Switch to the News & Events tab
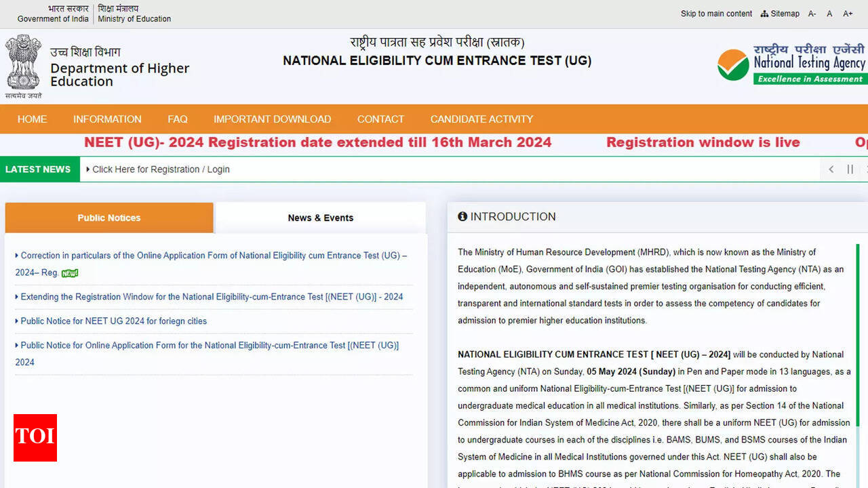The height and width of the screenshot is (488, 868). (320, 218)
